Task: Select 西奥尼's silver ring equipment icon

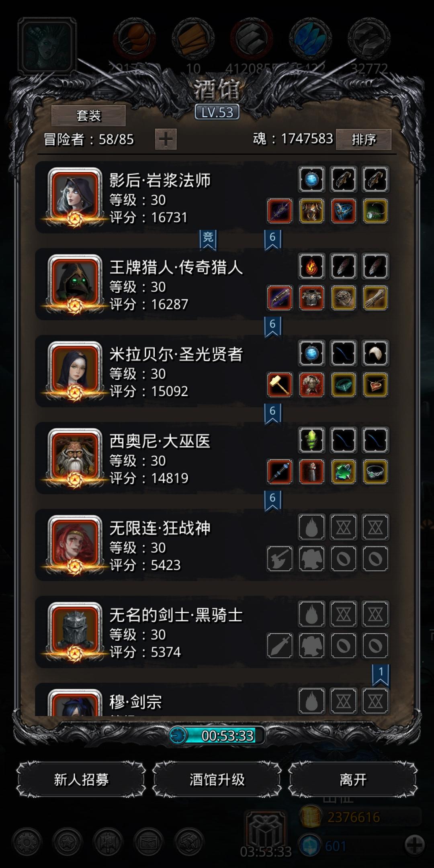Action: 375,471
